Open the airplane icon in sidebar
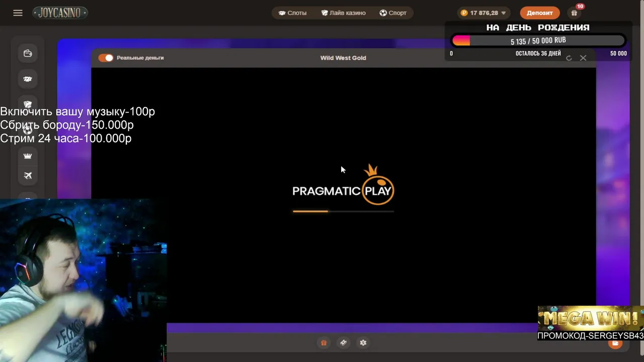 [x=28, y=175]
